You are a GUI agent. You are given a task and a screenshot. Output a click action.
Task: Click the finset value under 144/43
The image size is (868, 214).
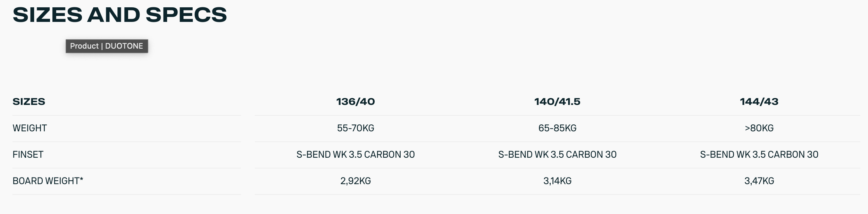pyautogui.click(x=759, y=155)
